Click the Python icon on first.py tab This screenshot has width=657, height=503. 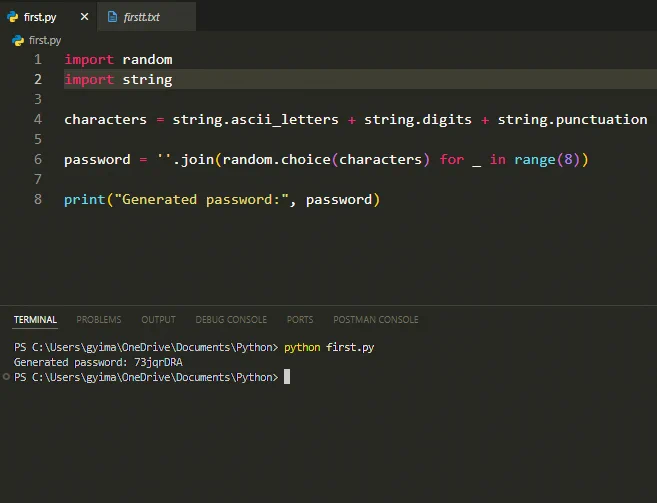point(13,17)
